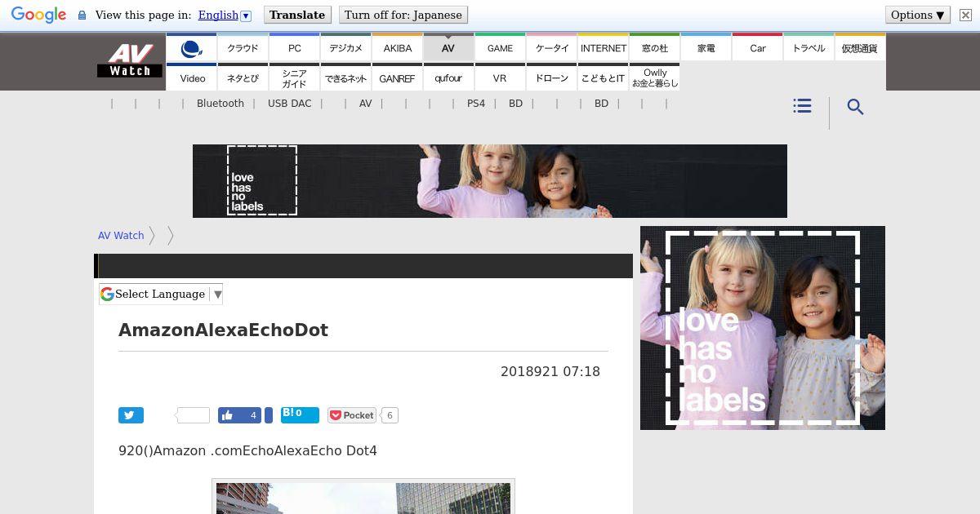
Task: Show the Pocket save count 6
Action: [x=390, y=415]
